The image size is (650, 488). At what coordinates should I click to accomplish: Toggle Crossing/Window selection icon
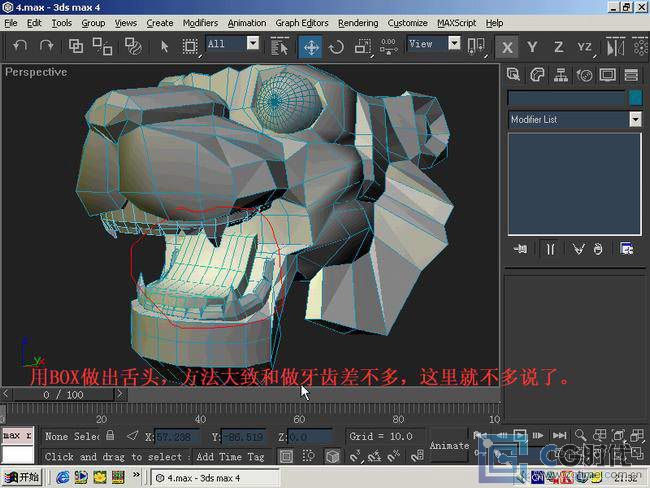pyautogui.click(x=308, y=456)
